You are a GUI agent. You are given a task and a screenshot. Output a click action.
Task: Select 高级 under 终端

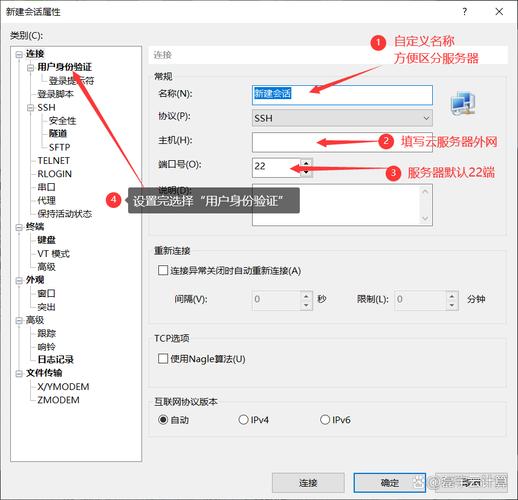(46, 267)
